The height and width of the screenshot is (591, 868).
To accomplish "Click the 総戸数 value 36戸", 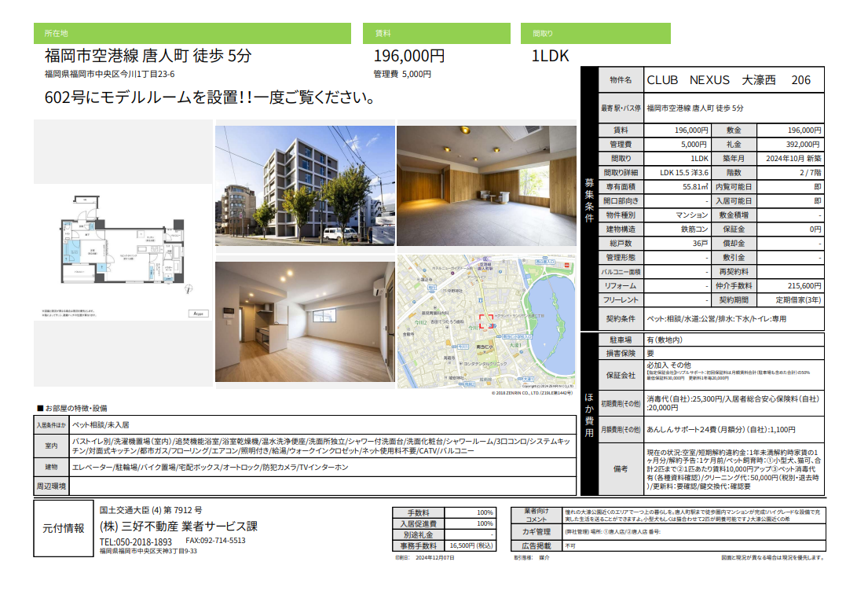I will [677, 243].
